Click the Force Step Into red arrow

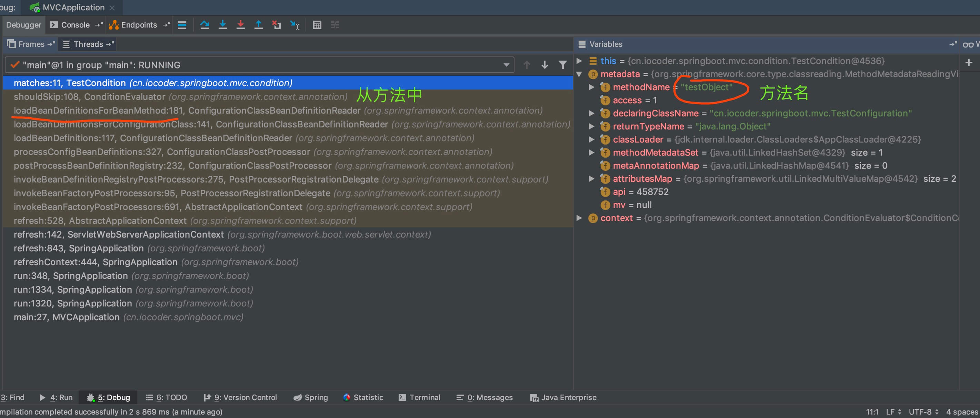(x=240, y=25)
